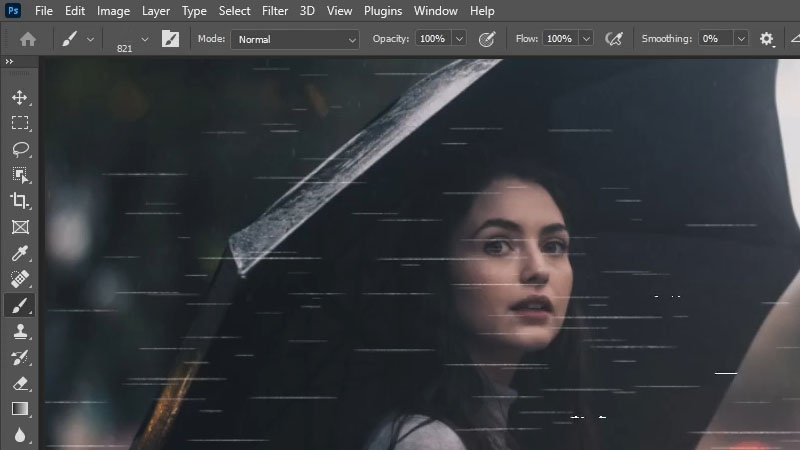
Task: Click the Flow label
Action: click(527, 39)
